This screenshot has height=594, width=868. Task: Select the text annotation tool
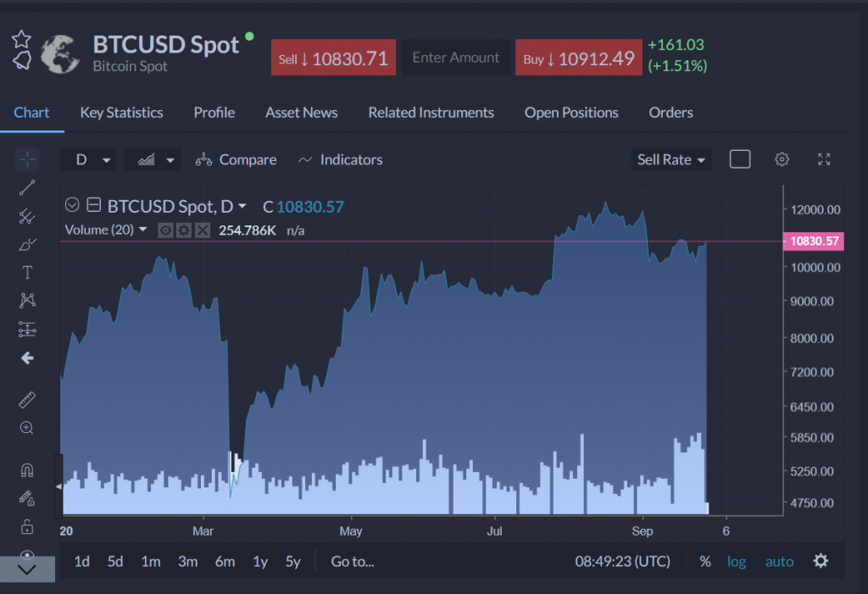27,272
